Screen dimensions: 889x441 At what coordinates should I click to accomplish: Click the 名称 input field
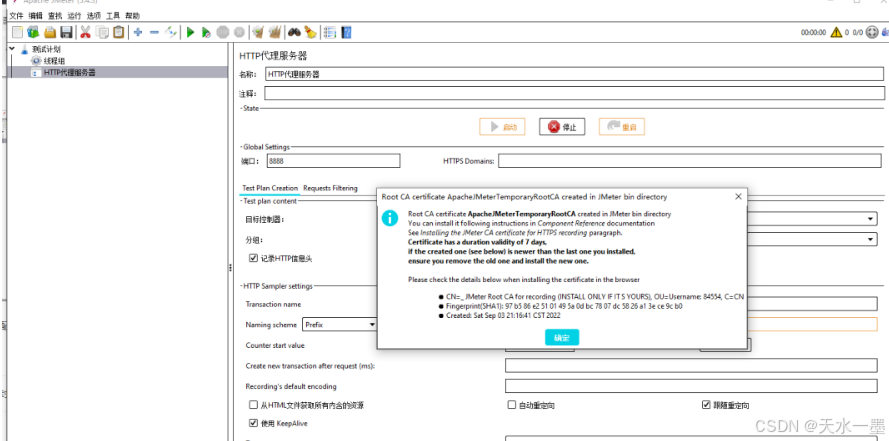pos(574,74)
